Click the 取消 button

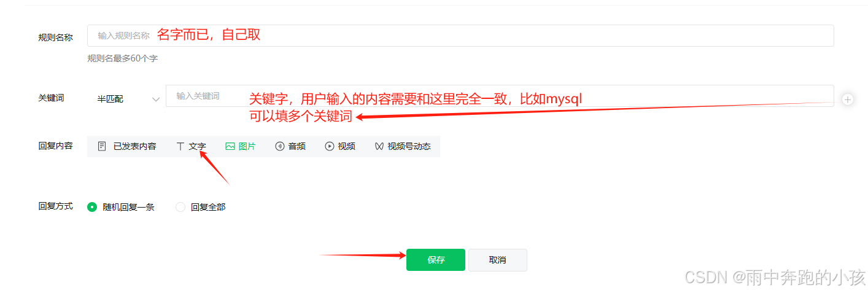click(x=498, y=260)
